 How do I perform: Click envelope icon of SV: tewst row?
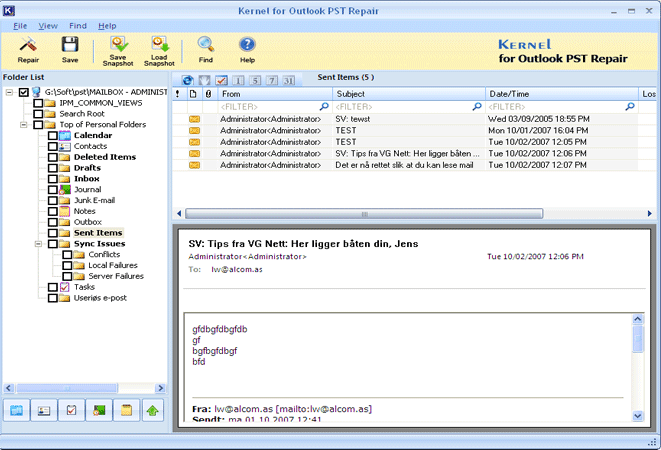[x=194, y=119]
